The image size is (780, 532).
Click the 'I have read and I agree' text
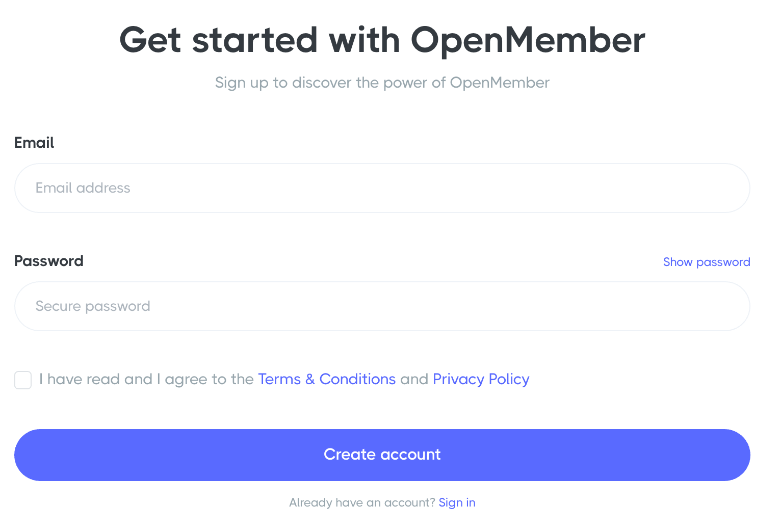tap(146, 379)
